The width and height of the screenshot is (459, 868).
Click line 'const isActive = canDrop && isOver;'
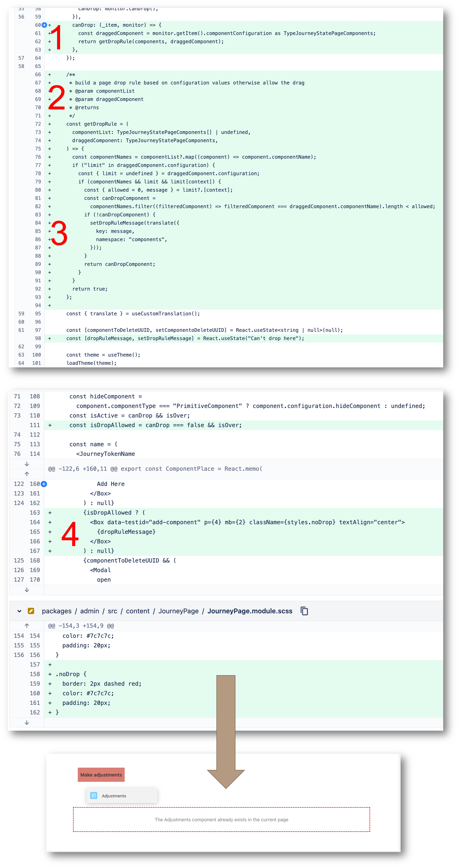coord(130,415)
